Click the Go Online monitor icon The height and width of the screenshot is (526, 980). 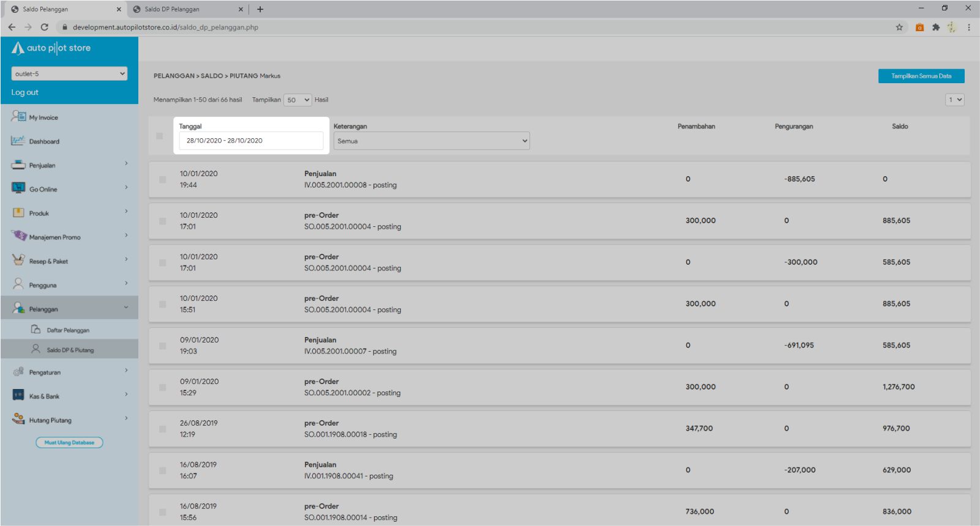(x=18, y=188)
